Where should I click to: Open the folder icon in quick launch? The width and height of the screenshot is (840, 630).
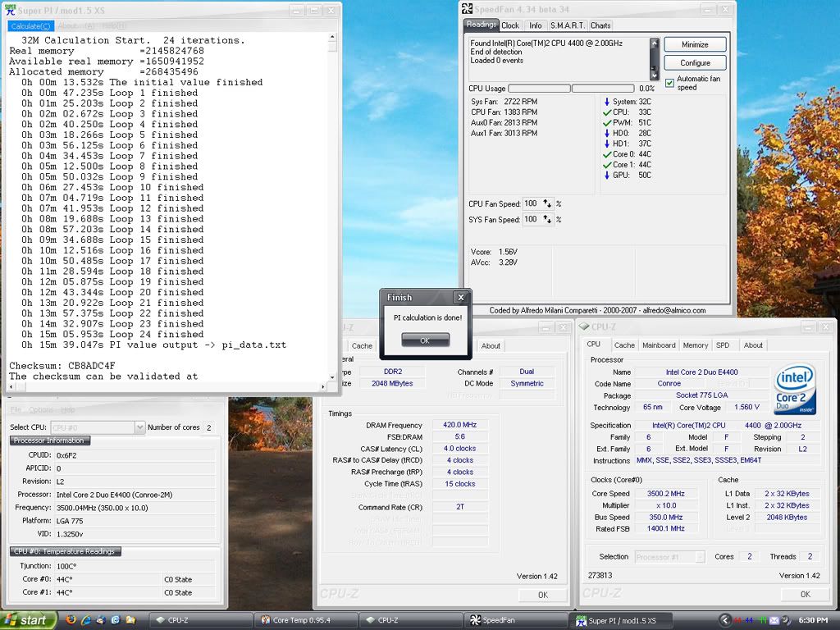pyautogui.click(x=130, y=620)
